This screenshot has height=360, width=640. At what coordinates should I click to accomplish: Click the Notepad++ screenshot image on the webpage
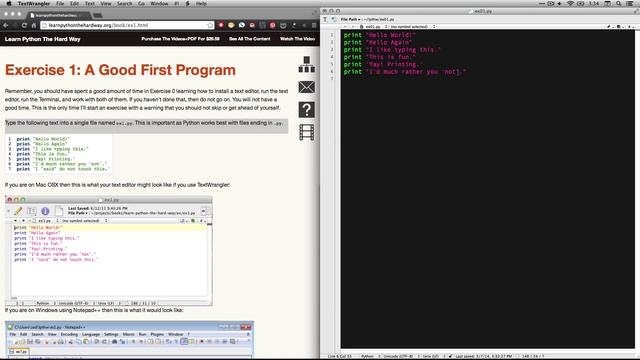(129, 340)
